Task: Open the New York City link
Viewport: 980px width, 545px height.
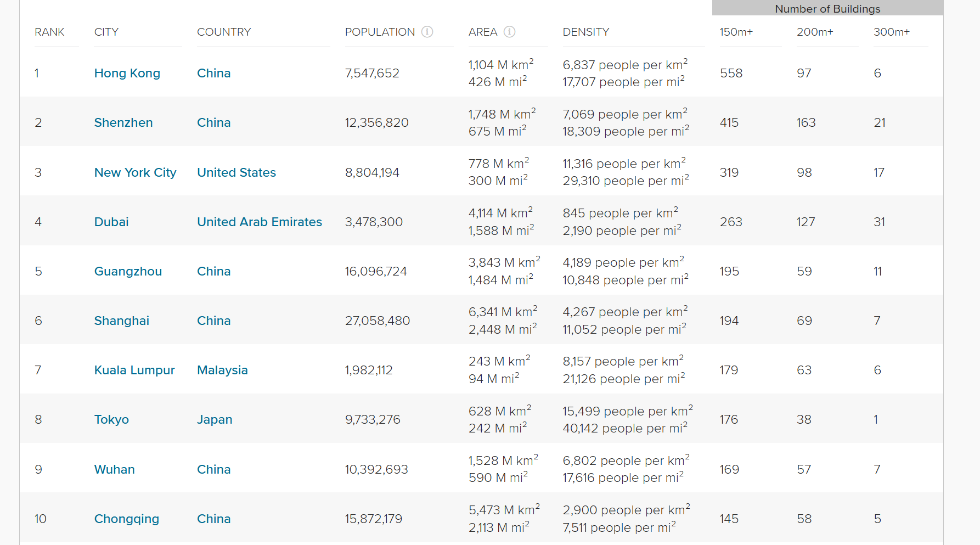Action: click(135, 172)
